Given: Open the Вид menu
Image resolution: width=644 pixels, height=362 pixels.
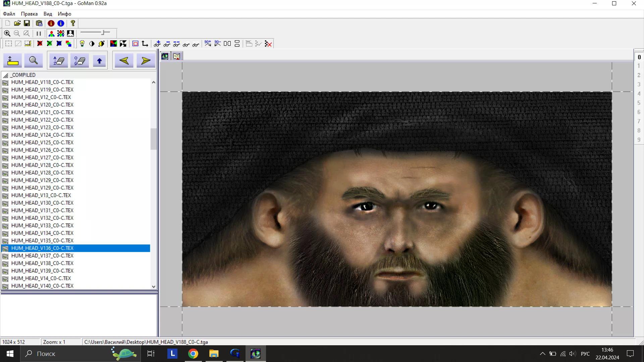Looking at the screenshot, I should point(48,14).
